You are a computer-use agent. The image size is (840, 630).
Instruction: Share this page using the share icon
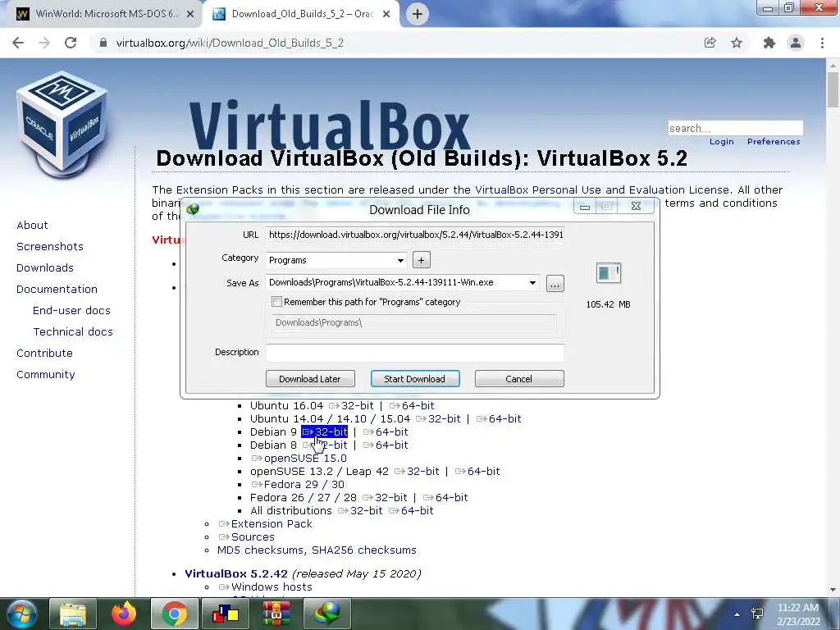[x=710, y=43]
